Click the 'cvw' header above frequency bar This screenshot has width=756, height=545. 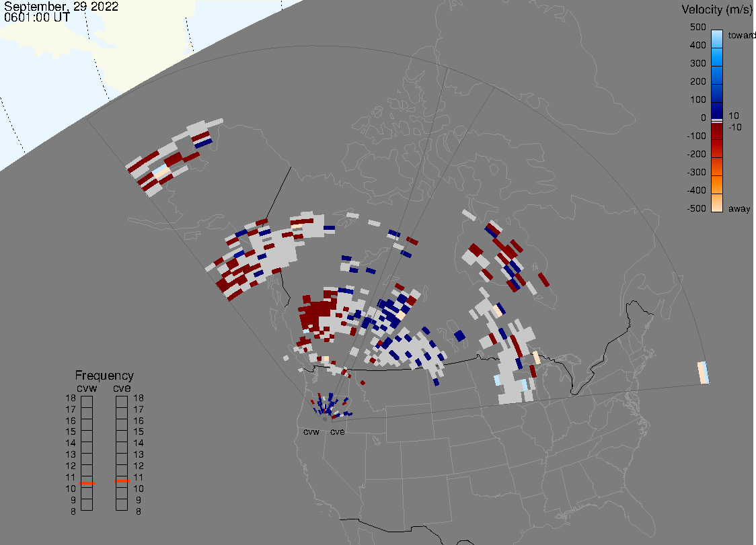tap(87, 388)
